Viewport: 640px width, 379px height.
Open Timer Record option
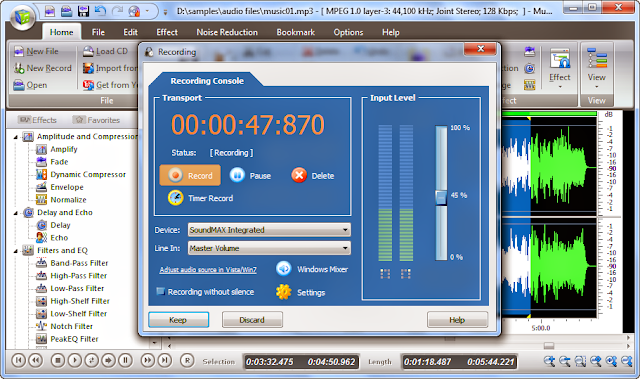(200, 198)
